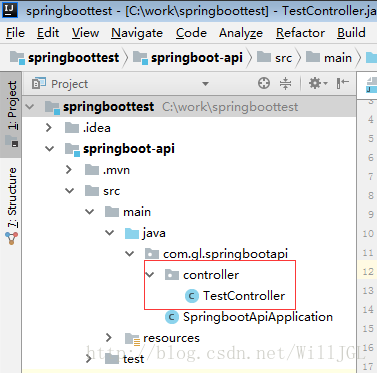Screen dimensions: 377x373
Task: Open Project panel settings gear icon
Action: tap(318, 83)
